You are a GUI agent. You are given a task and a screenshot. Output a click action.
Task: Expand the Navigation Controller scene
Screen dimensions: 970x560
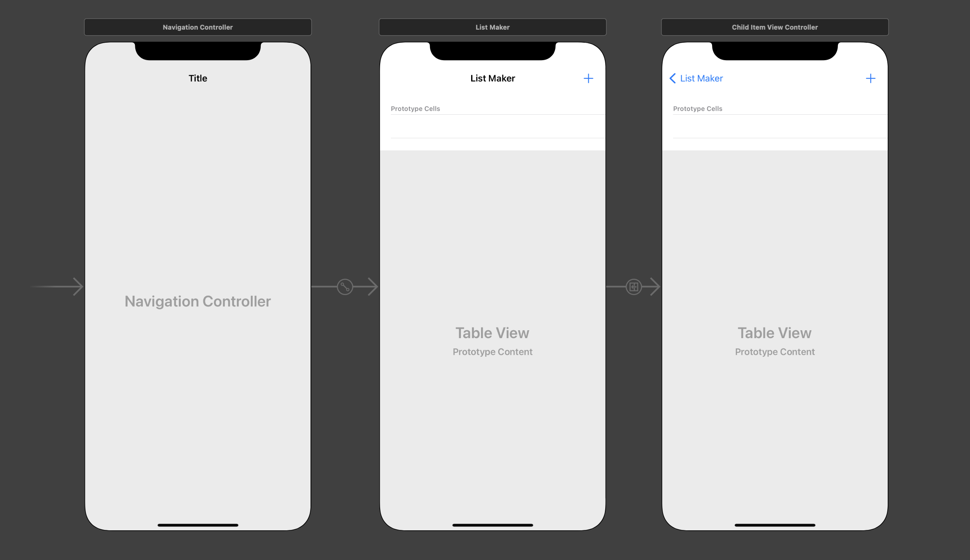point(198,27)
